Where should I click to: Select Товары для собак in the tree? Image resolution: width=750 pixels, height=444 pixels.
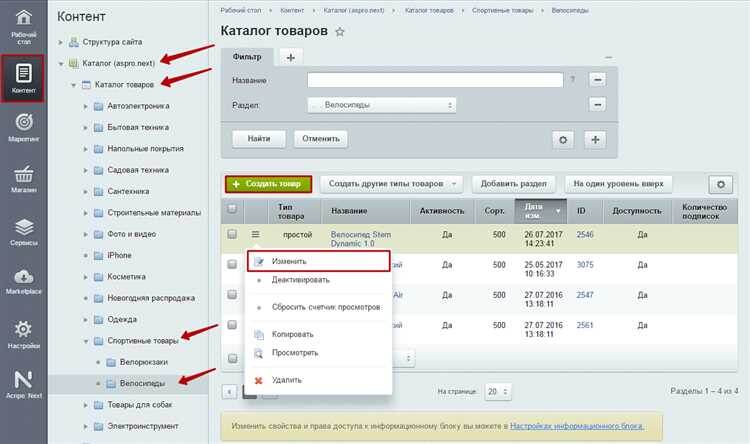click(139, 405)
